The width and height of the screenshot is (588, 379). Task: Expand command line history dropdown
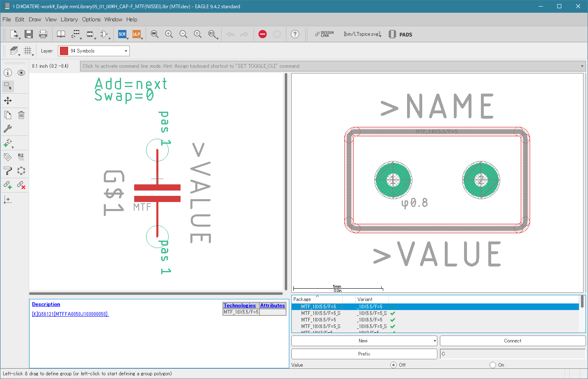pyautogui.click(x=582, y=66)
